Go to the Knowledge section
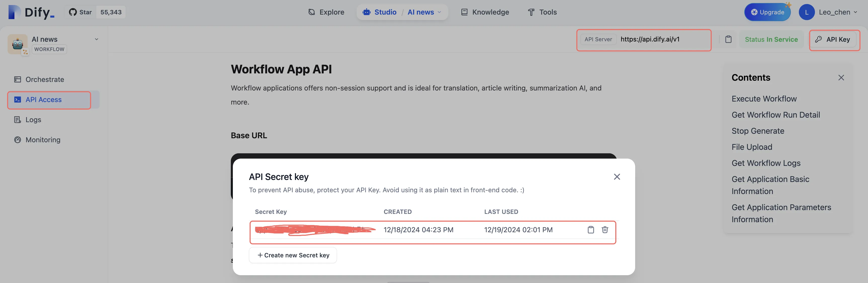This screenshot has width=868, height=283. coord(485,12)
